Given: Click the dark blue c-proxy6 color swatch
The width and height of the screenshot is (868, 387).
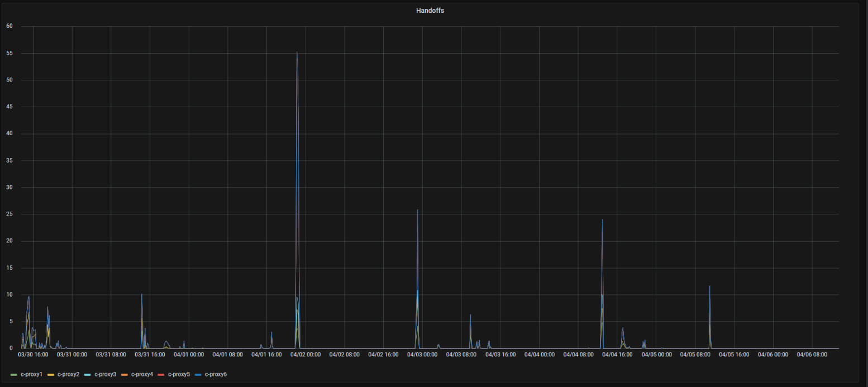Looking at the screenshot, I should (x=198, y=374).
